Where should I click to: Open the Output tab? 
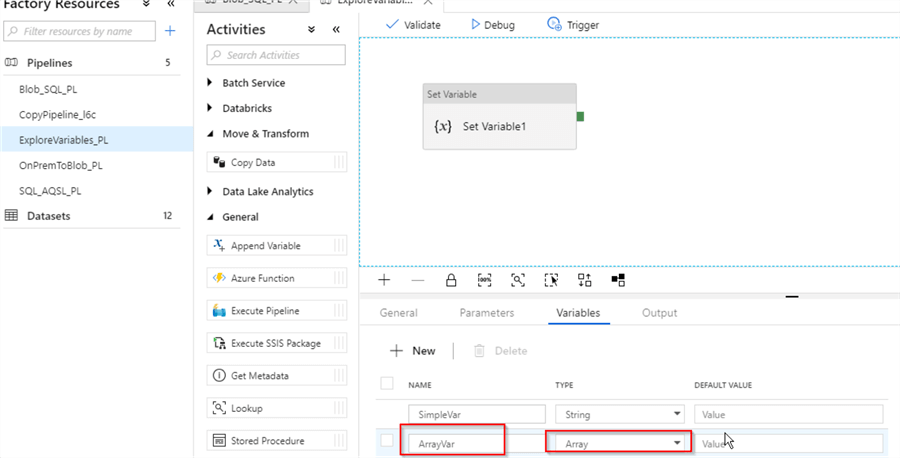click(659, 313)
